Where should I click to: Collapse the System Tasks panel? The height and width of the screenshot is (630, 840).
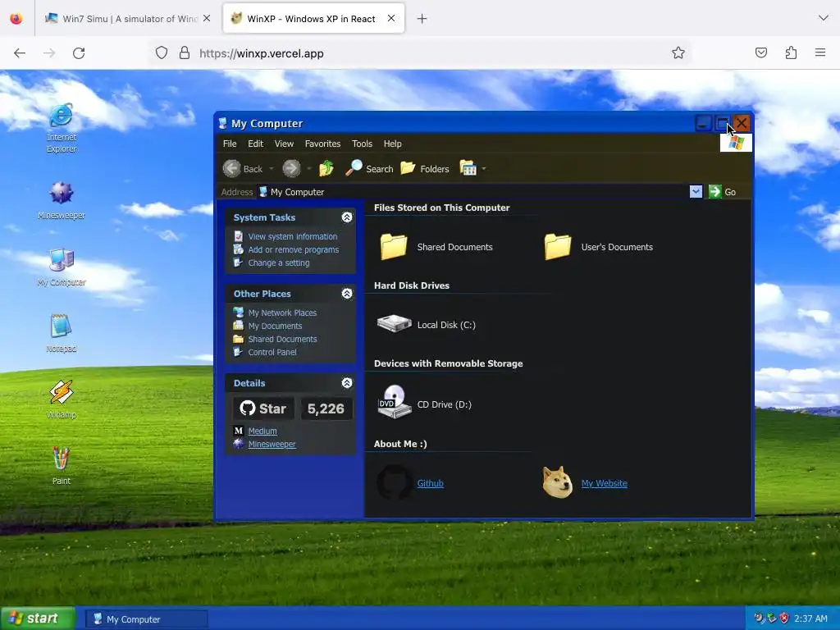(x=347, y=217)
